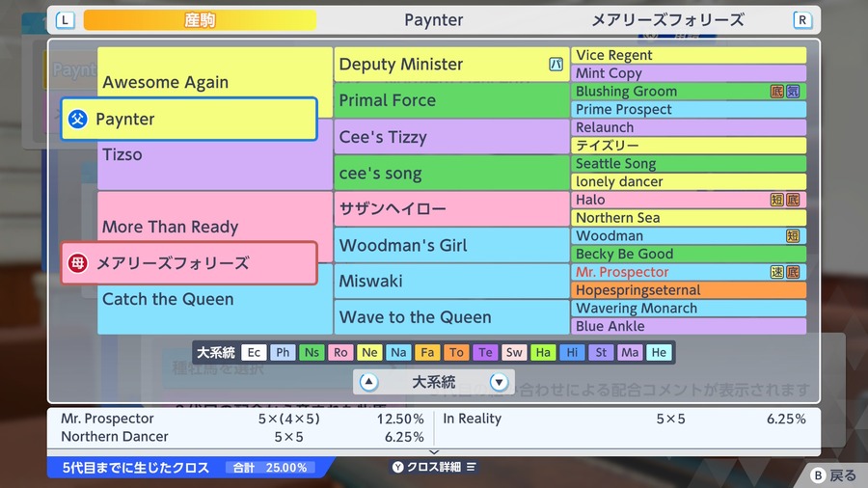
Task: Click the In Reality cross entry
Action: tap(624, 419)
